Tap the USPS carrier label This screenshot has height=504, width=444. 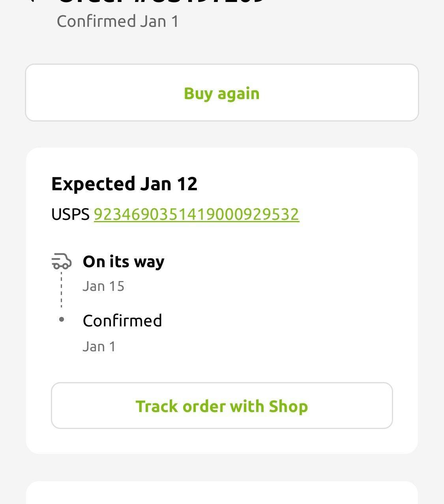(71, 214)
